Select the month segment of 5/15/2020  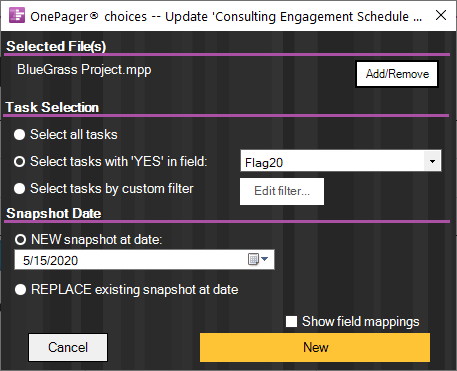pos(26,261)
